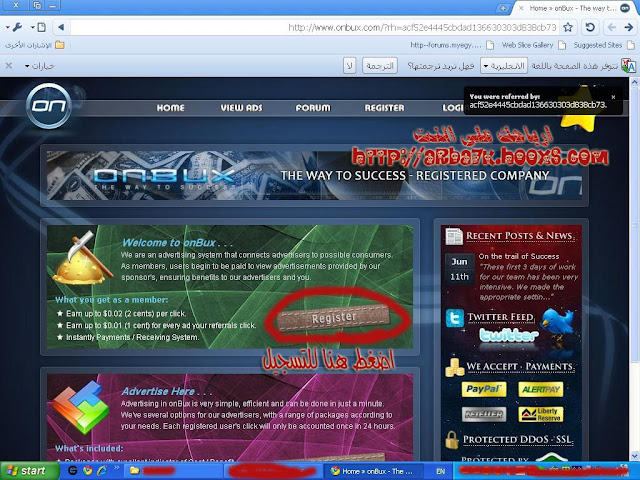Screen dimensions: 640x480
Task: Click the PayPal payment badge
Action: (484, 389)
